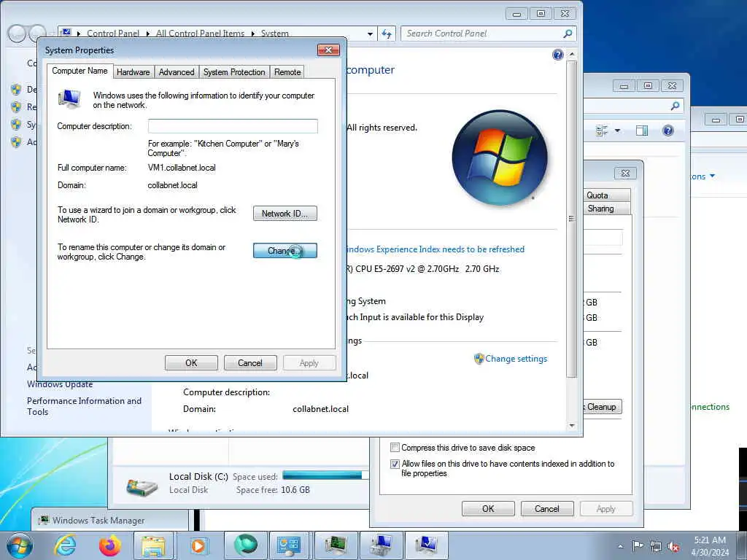The width and height of the screenshot is (747, 560).
Task: Click the green round app taskbar icon
Action: 245,545
